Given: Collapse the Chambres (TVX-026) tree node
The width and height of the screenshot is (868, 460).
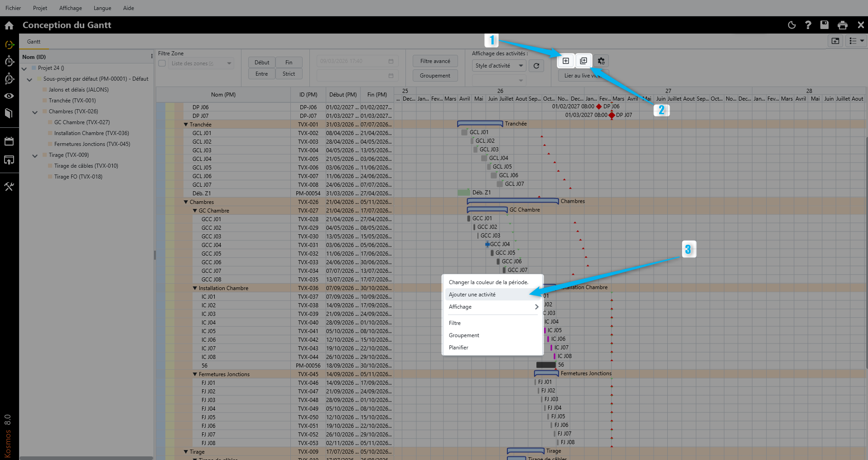Looking at the screenshot, I should (35, 112).
